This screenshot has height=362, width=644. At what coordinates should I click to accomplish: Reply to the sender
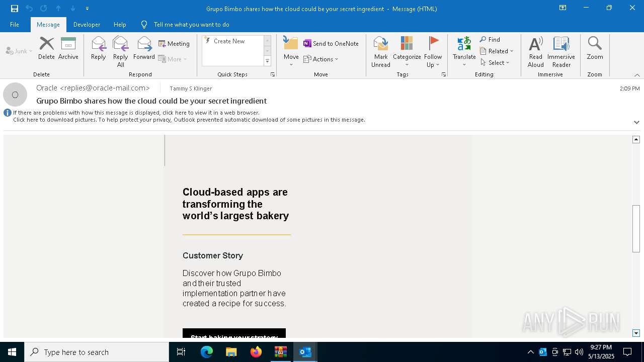(x=99, y=49)
